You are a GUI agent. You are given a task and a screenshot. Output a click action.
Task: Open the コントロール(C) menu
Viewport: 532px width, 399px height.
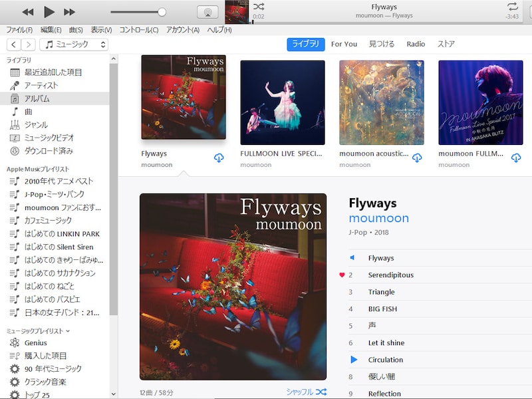[139, 30]
